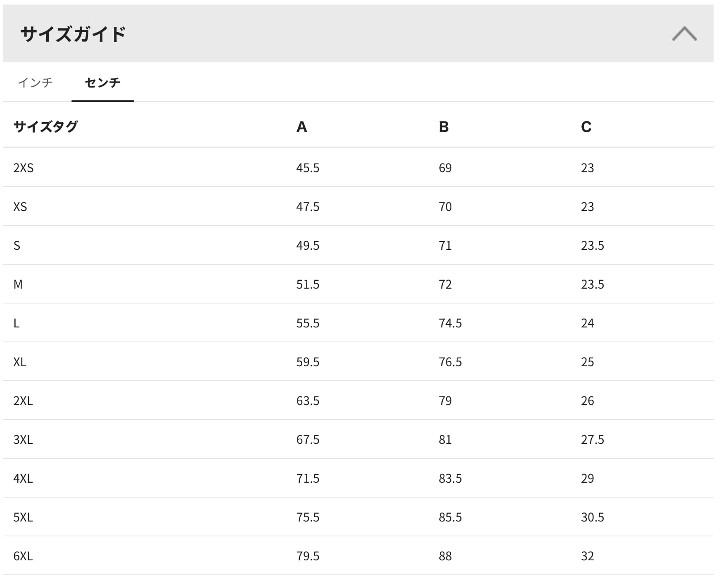Click the 23.5 value in S row
Viewport: 721px width, 588px height.
(592, 246)
